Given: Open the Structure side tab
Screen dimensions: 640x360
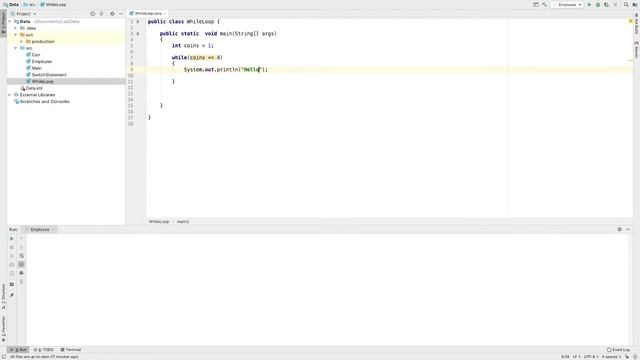Looking at the screenshot, I should tap(3, 296).
